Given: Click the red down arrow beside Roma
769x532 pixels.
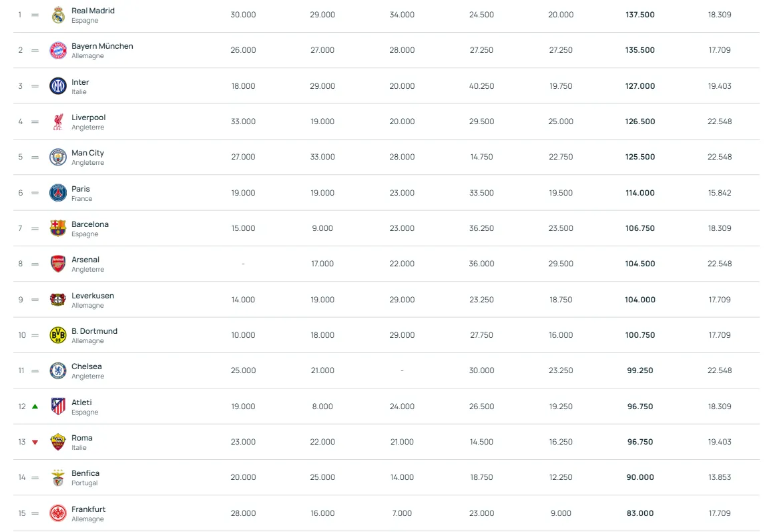Looking at the screenshot, I should tap(35, 442).
